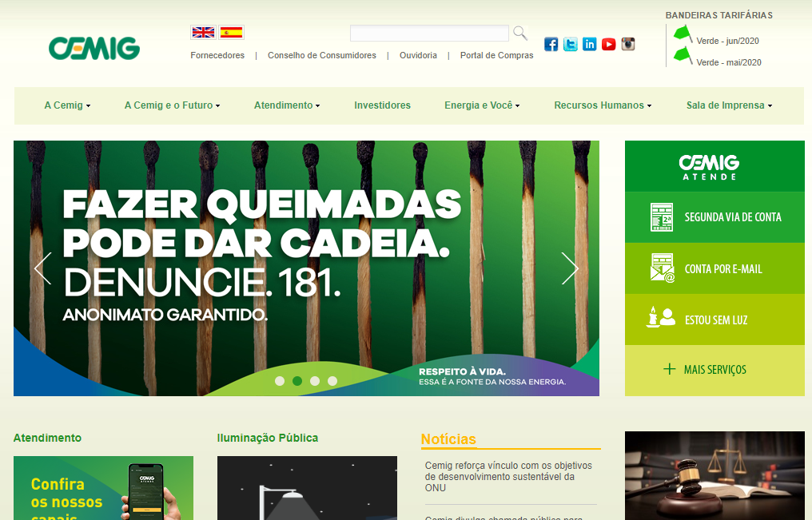Open the gavel and scales image
This screenshot has width=812, height=520.
pyautogui.click(x=714, y=476)
